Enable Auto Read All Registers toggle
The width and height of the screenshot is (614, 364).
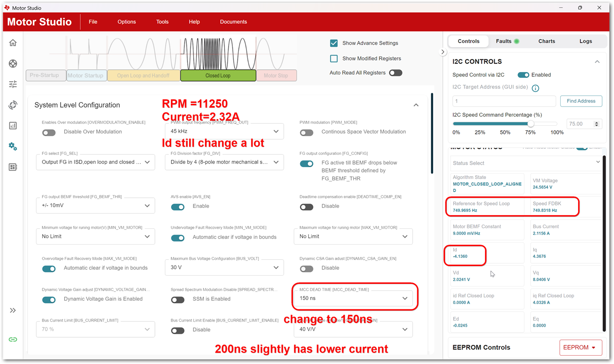click(x=395, y=73)
